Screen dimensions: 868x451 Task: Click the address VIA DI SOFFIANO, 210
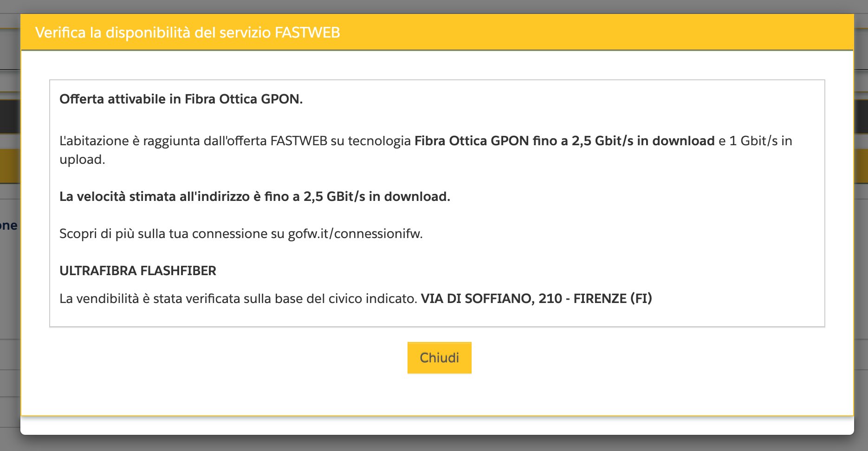(491, 298)
